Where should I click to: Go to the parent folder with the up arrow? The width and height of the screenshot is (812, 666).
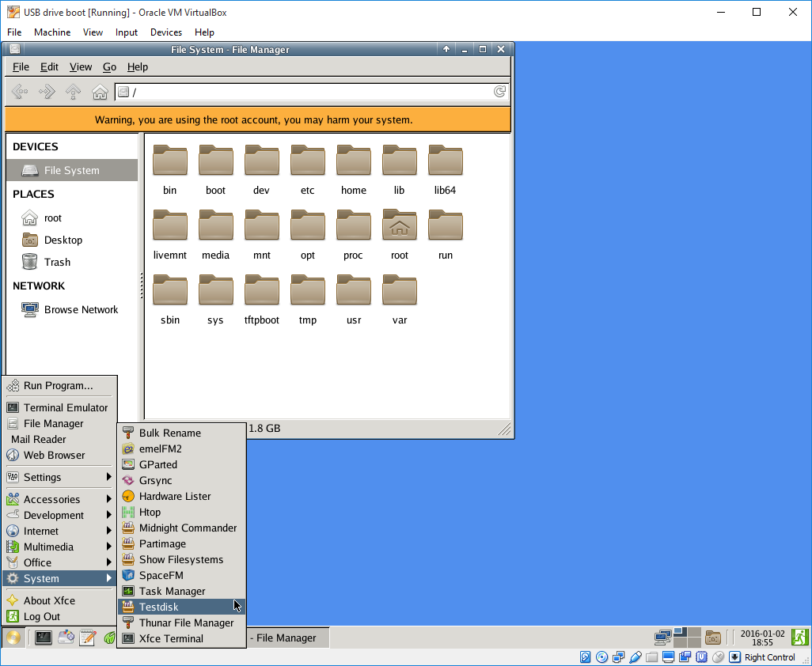point(73,92)
